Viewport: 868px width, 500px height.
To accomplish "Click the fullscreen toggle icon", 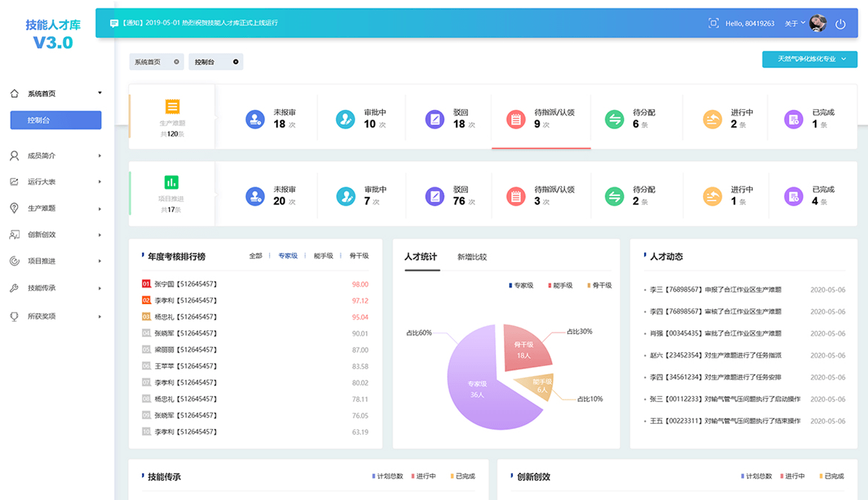I will [x=713, y=23].
